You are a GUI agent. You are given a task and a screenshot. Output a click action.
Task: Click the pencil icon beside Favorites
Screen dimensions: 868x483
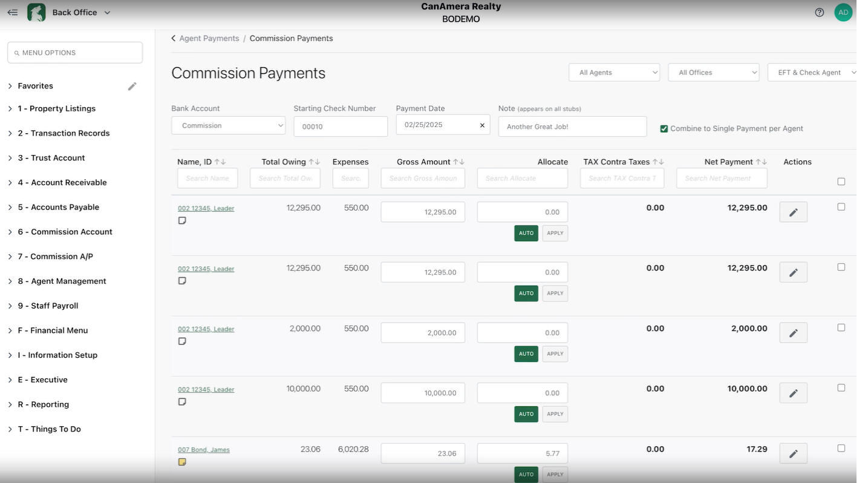pyautogui.click(x=132, y=87)
